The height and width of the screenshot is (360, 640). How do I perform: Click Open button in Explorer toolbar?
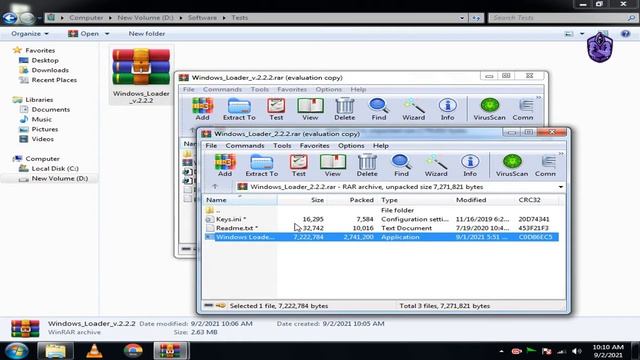point(84,34)
